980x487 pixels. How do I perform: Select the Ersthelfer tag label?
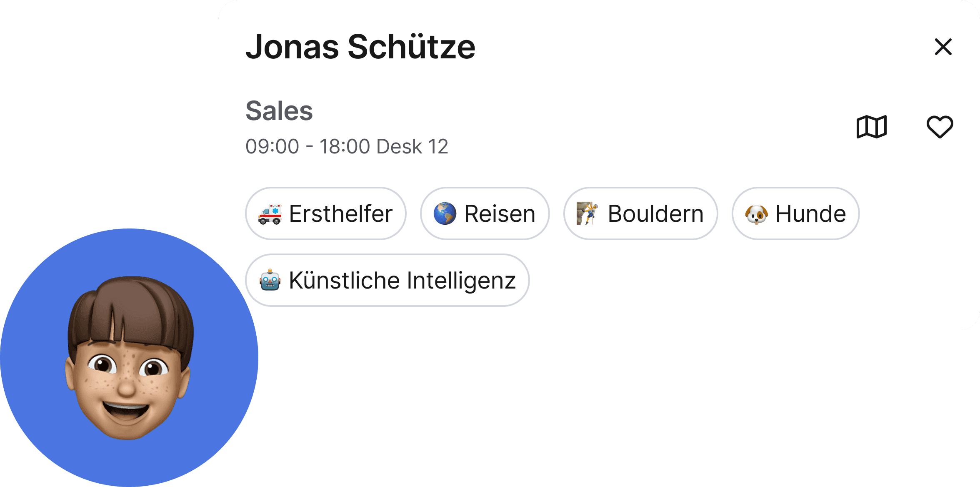click(341, 213)
